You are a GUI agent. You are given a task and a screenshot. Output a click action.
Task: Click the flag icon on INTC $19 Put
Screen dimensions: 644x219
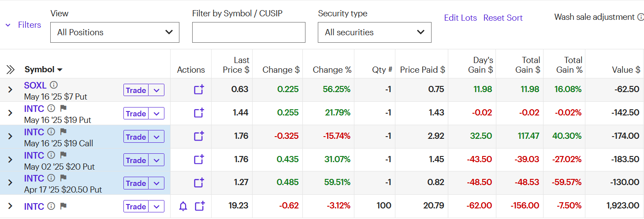coord(63,108)
